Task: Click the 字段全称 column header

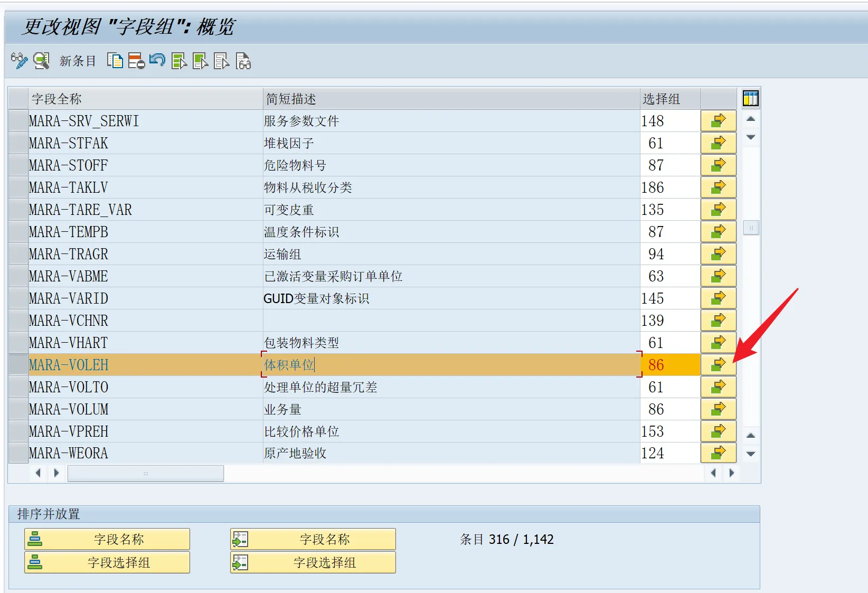Action: click(x=145, y=99)
